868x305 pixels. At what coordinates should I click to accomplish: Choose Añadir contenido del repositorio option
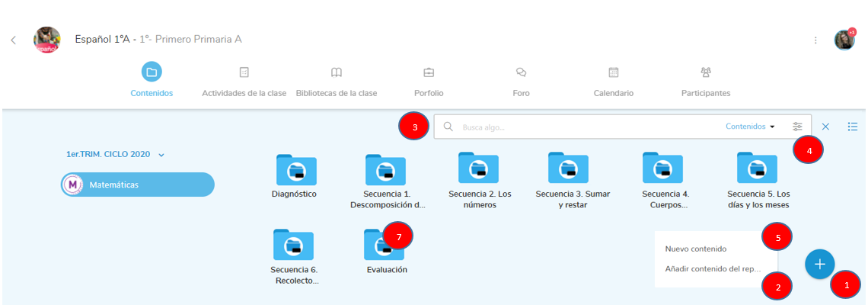pos(713,268)
